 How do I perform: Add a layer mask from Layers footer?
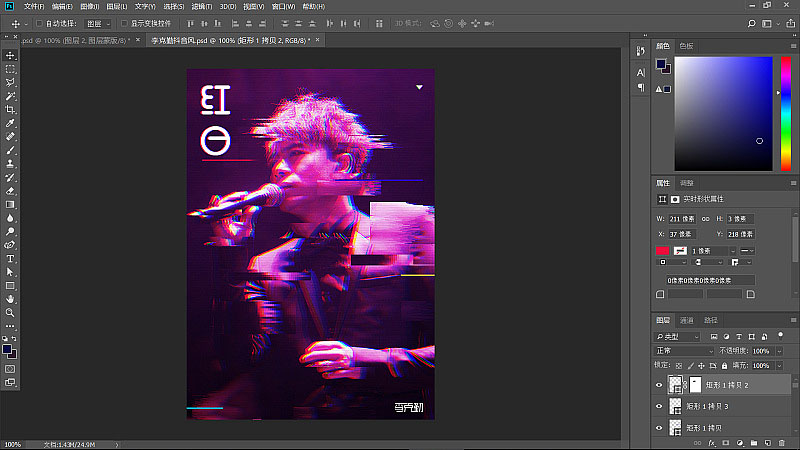[x=726, y=443]
